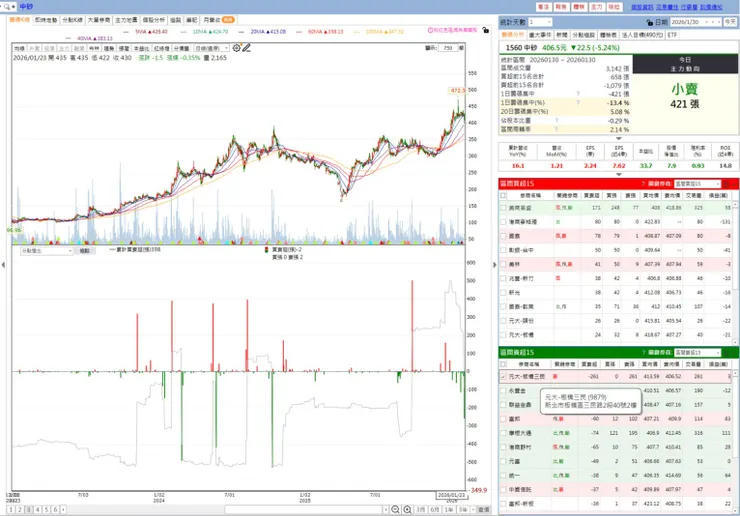The height and width of the screenshot is (516, 740).
Task: Click the 主力 button in the top bar
Action: (x=597, y=7)
